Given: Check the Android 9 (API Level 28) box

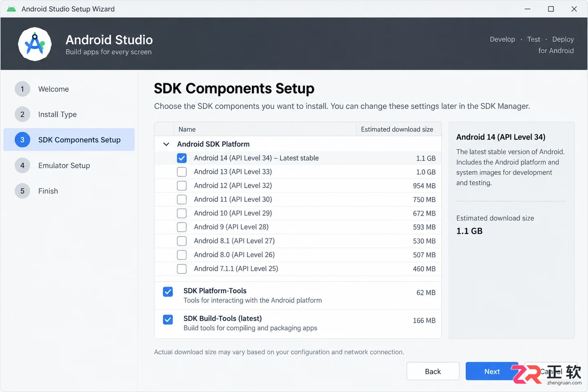Looking at the screenshot, I should 182,227.
